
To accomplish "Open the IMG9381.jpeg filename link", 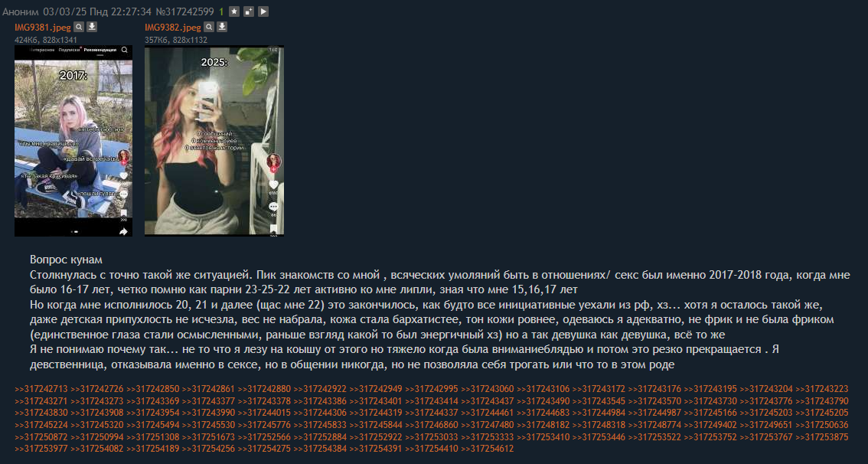I will (x=43, y=27).
